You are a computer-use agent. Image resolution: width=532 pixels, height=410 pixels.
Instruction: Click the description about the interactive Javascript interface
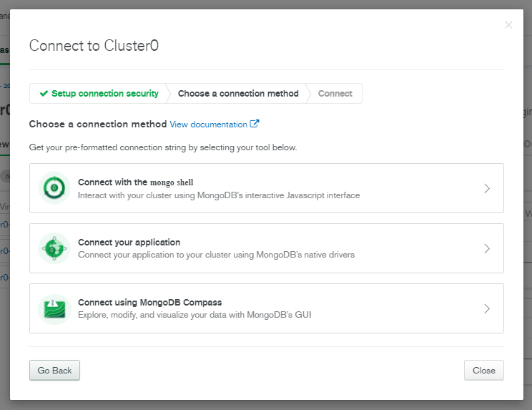218,195
